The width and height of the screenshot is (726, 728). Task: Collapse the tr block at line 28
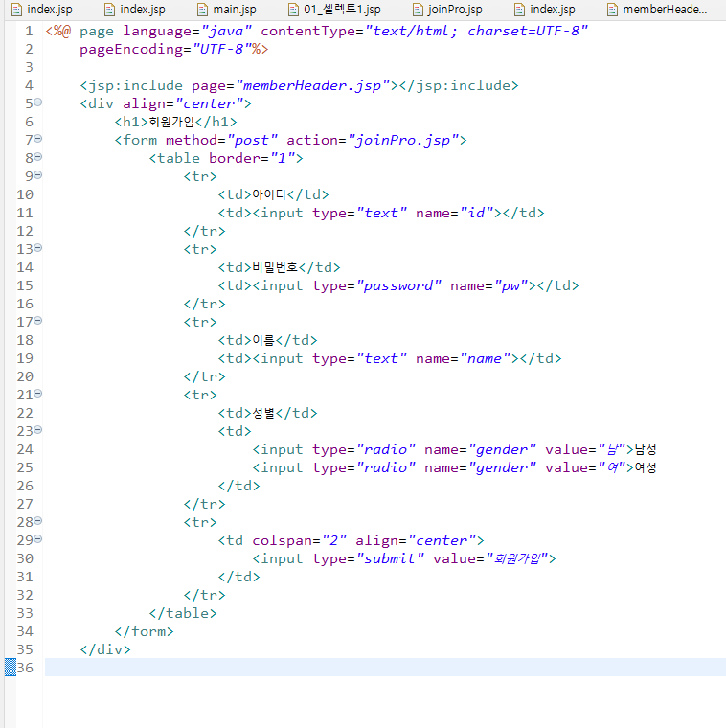(x=38, y=520)
